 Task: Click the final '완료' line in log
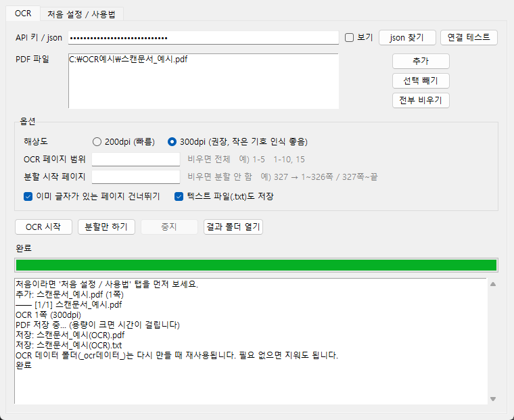click(x=24, y=365)
